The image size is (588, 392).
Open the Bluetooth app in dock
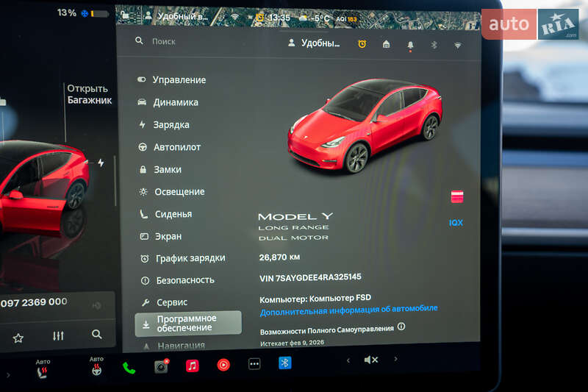tap(284, 363)
